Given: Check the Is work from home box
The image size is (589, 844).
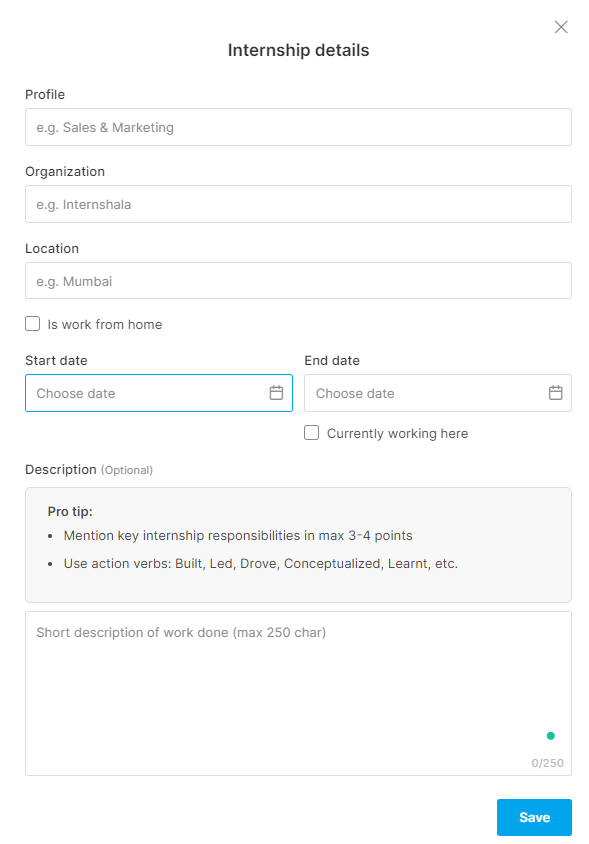Looking at the screenshot, I should 33,323.
